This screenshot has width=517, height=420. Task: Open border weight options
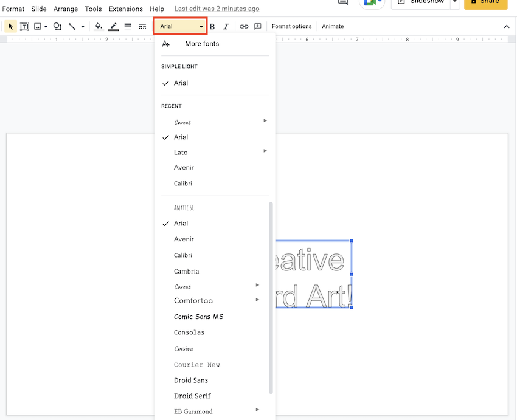click(x=128, y=26)
